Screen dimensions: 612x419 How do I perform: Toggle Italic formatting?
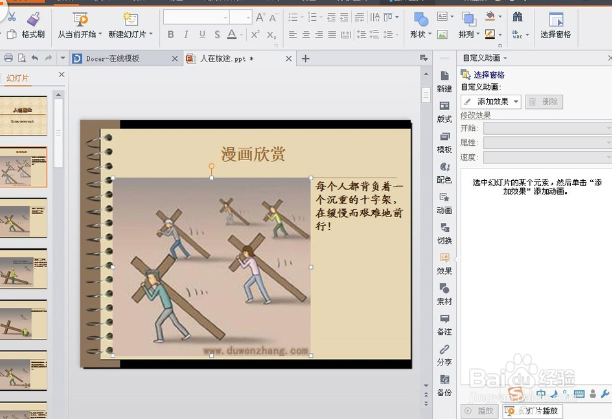(186, 34)
